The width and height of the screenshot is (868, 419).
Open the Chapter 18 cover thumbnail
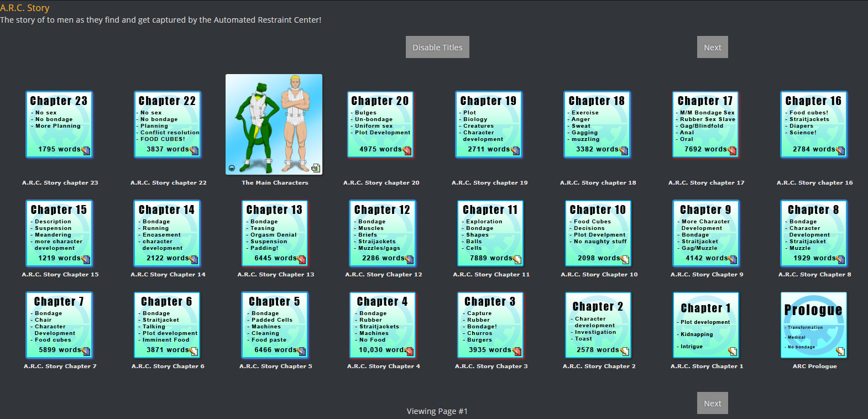tap(597, 125)
